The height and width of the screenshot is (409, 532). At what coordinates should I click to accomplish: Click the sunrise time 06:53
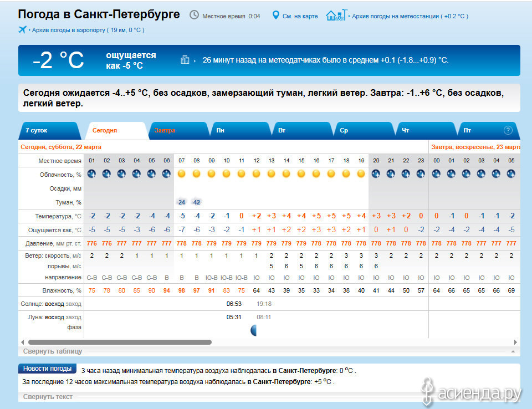[234, 304]
